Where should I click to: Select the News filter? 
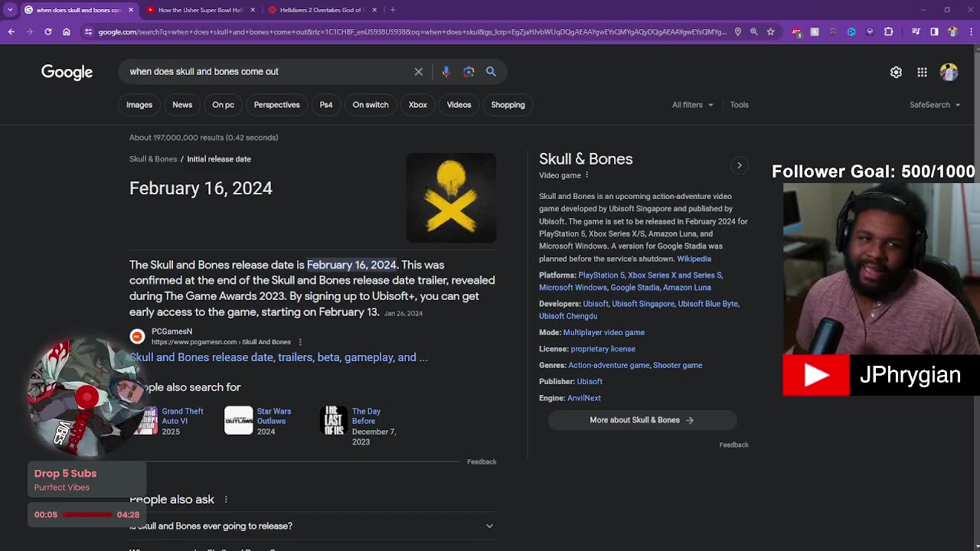[x=182, y=105]
